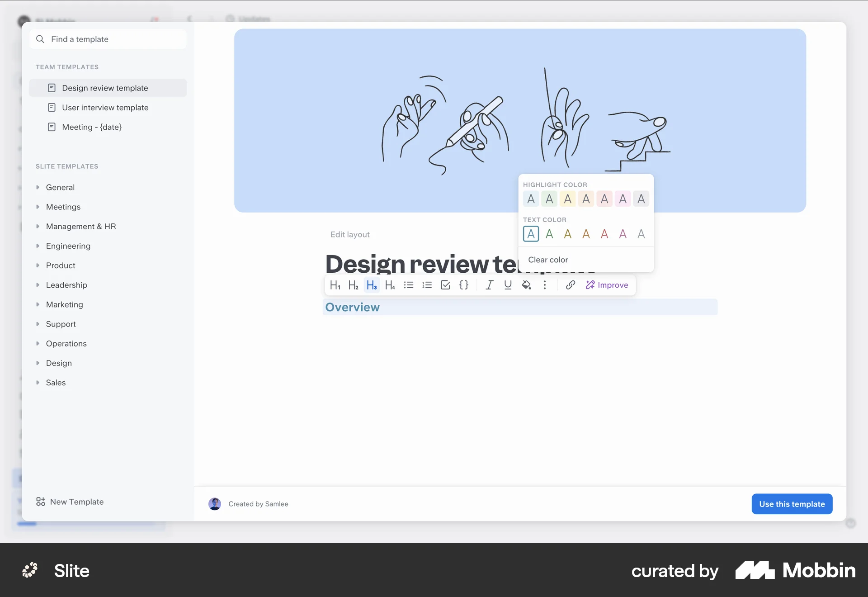The image size is (868, 597).
Task: Insert a link from the toolbar
Action: click(x=570, y=285)
